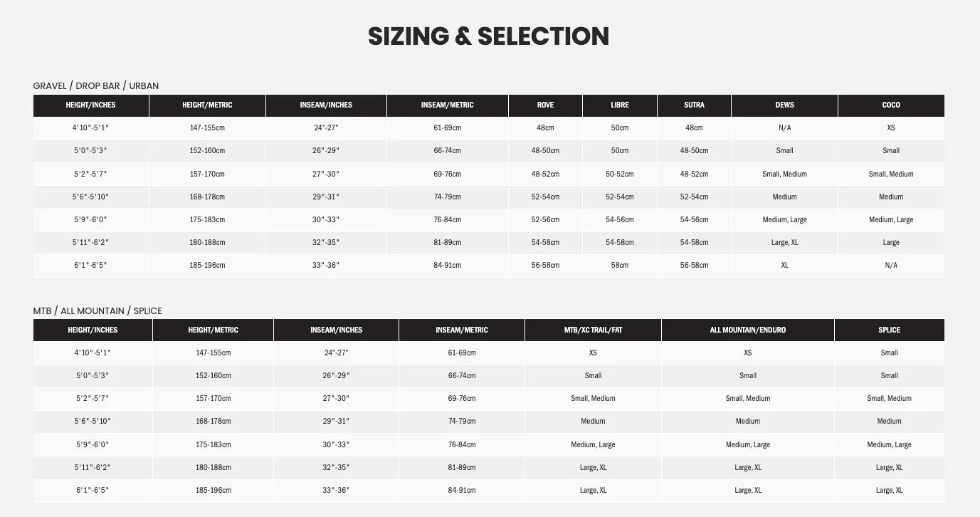980x517 pixels.
Task: Click the MTB / ALL MOUNTAIN / SPLICE label
Action: pos(98,310)
